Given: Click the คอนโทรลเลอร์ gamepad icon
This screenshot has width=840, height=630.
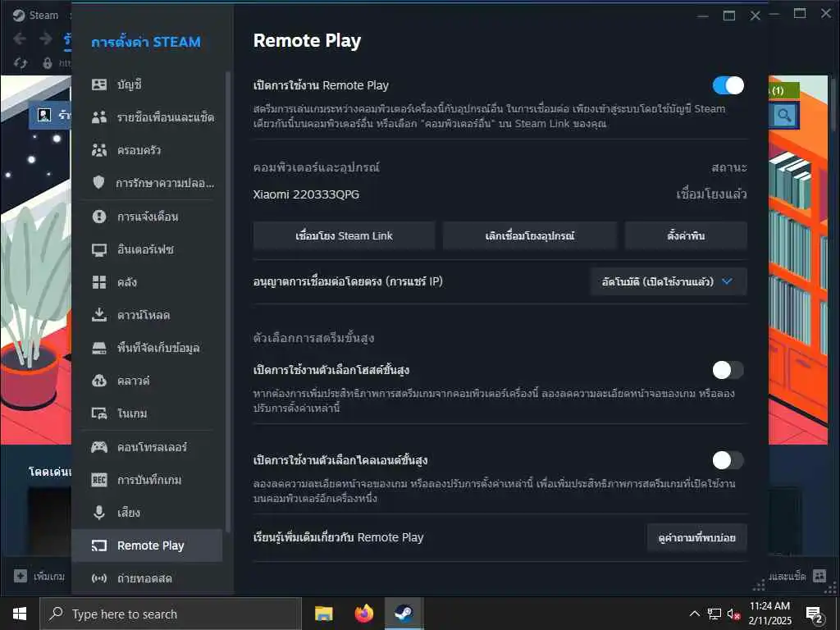Looking at the screenshot, I should pyautogui.click(x=99, y=447).
